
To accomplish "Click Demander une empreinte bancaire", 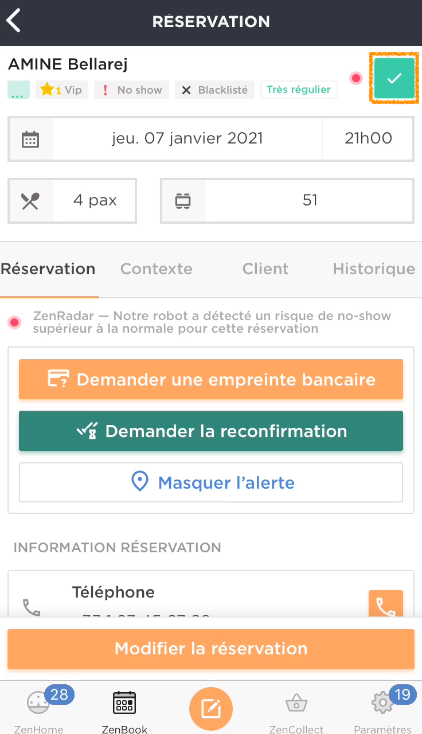I will (211, 379).
